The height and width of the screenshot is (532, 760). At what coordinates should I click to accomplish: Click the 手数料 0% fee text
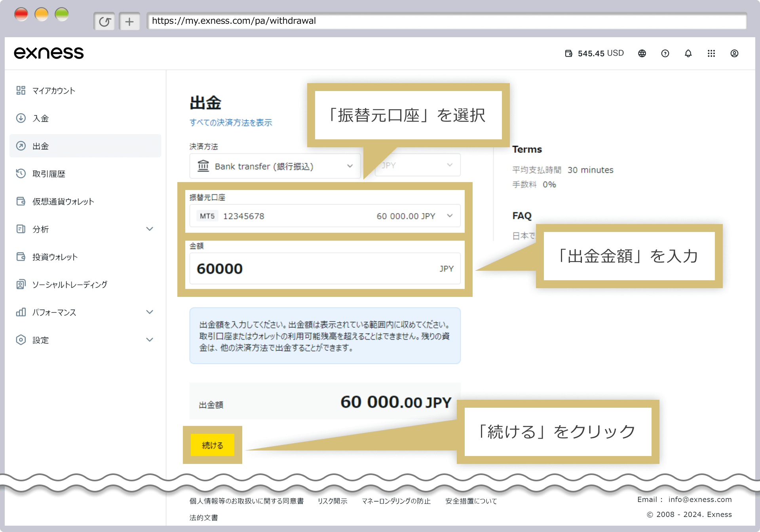coord(534,184)
